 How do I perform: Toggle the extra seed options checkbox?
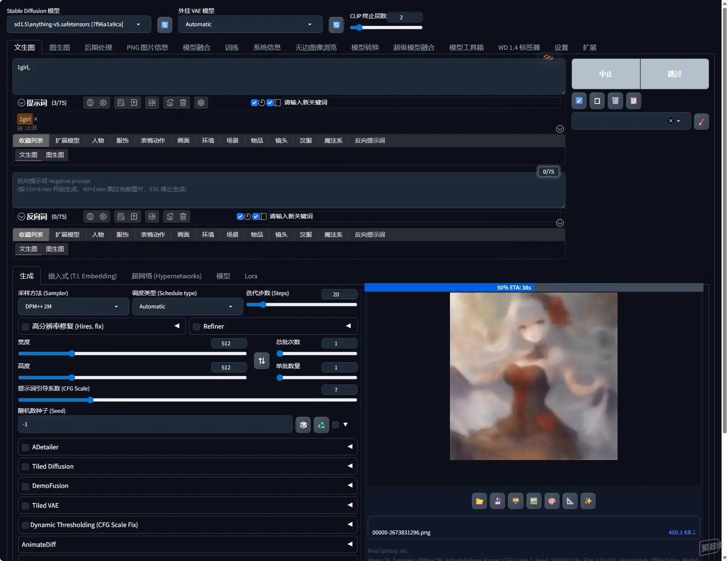tap(336, 425)
